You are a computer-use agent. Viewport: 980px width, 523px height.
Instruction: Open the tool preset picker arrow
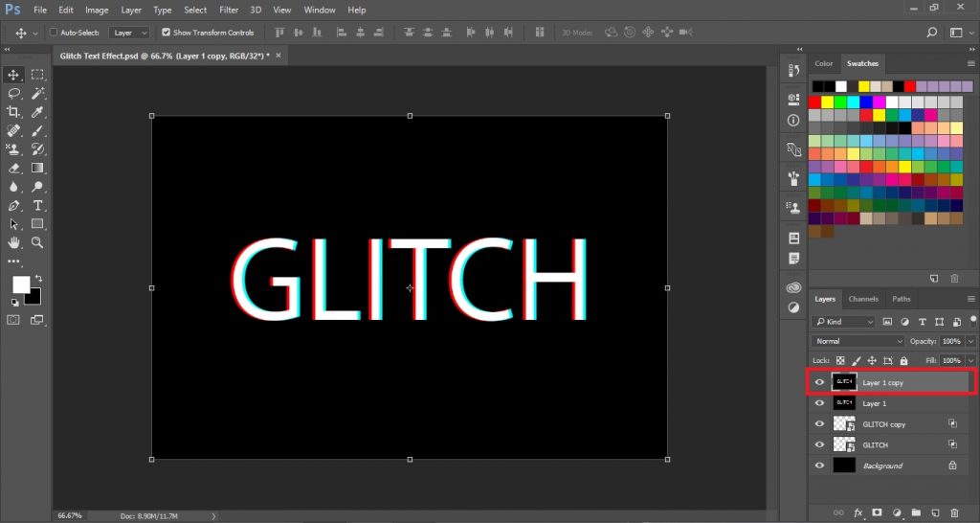35,33
